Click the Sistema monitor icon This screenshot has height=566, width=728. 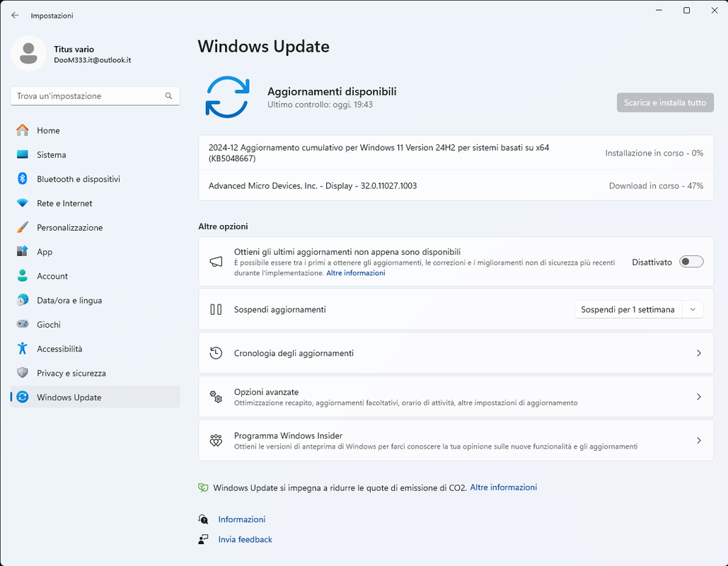[x=23, y=155]
